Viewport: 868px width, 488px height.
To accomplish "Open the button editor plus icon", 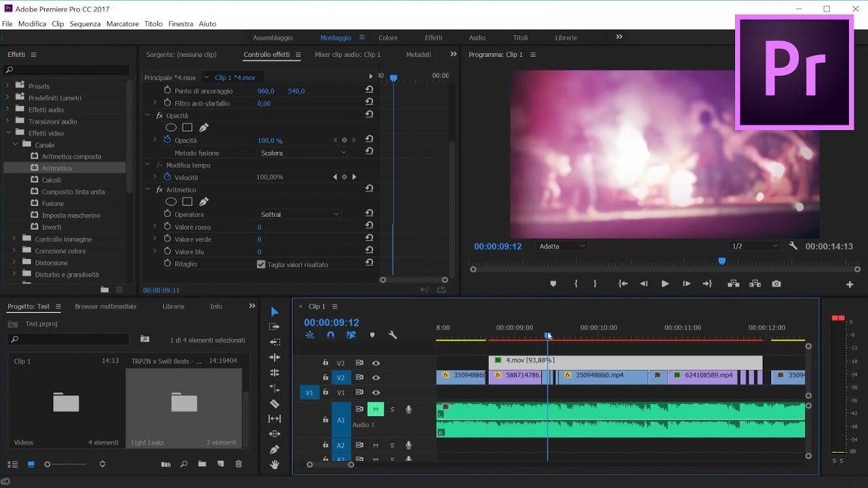I will pos(850,285).
